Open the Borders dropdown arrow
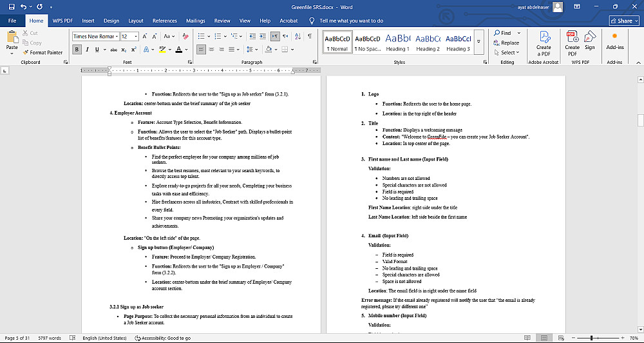Viewport: 644px width, 343px height. click(x=292, y=50)
